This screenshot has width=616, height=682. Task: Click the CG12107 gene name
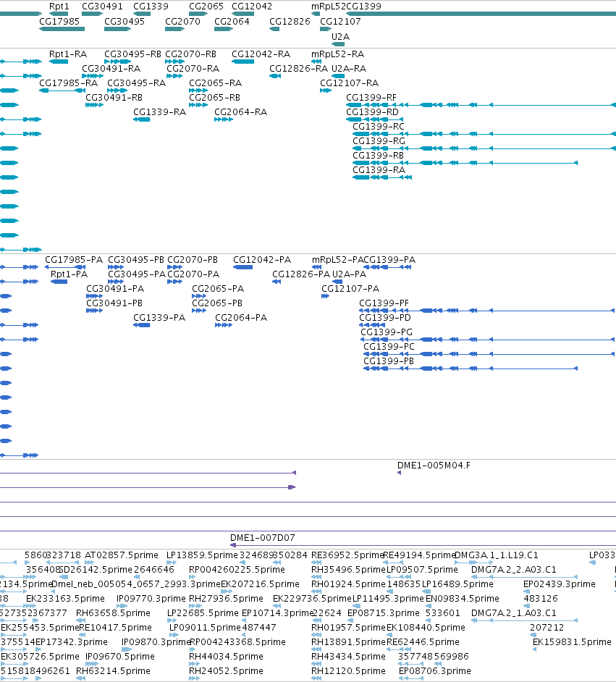340,21
